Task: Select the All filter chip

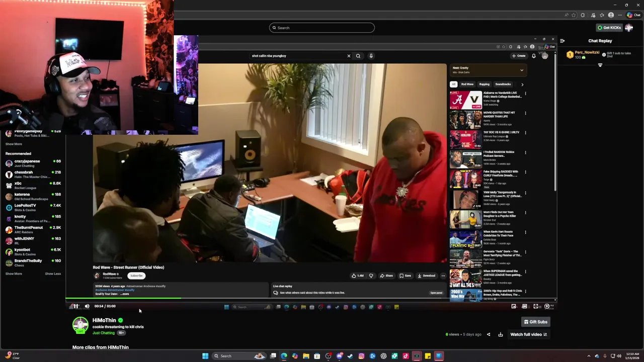Action: [x=454, y=84]
